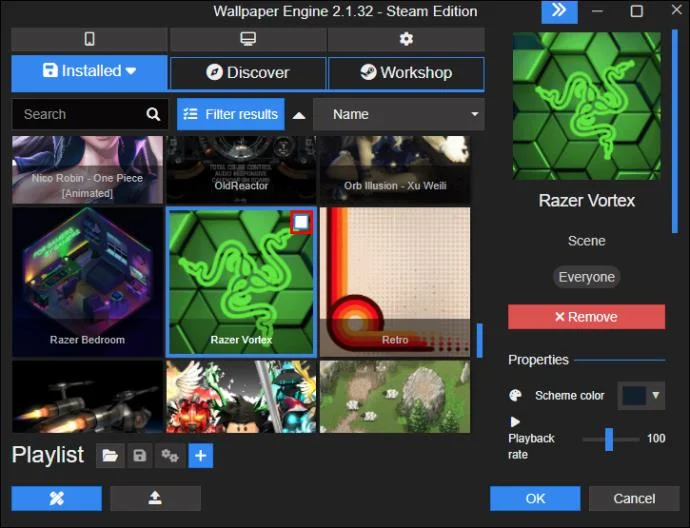This screenshot has height=528, width=690.
Task: Confirm with the OK button
Action: point(535,499)
